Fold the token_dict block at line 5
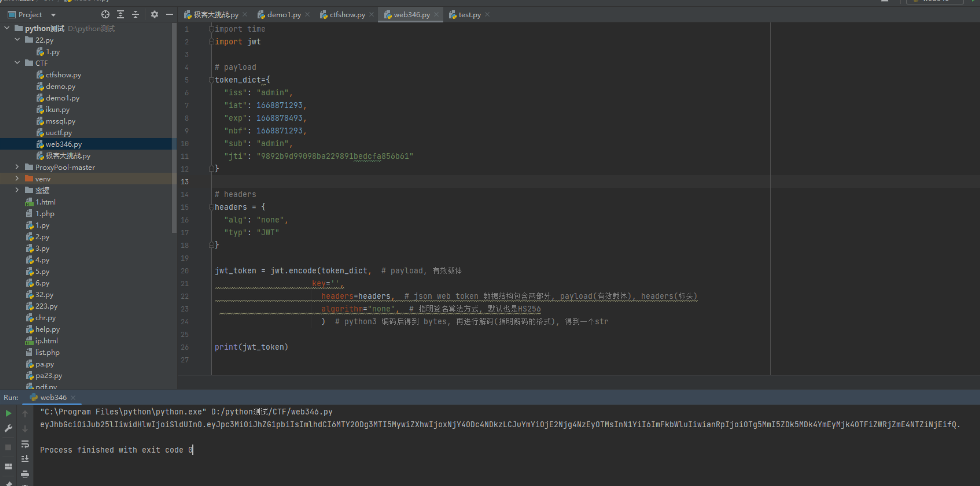Image resolution: width=980 pixels, height=486 pixels. pyautogui.click(x=211, y=80)
